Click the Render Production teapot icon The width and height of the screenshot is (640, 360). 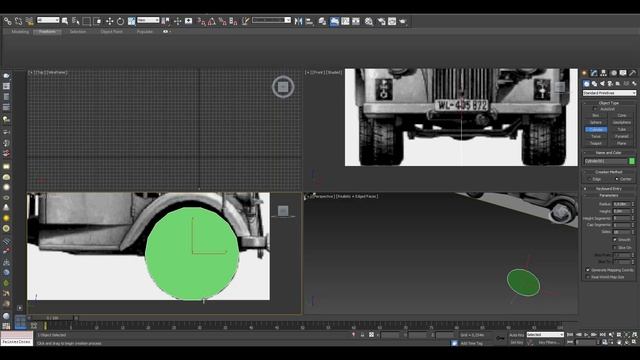403,21
